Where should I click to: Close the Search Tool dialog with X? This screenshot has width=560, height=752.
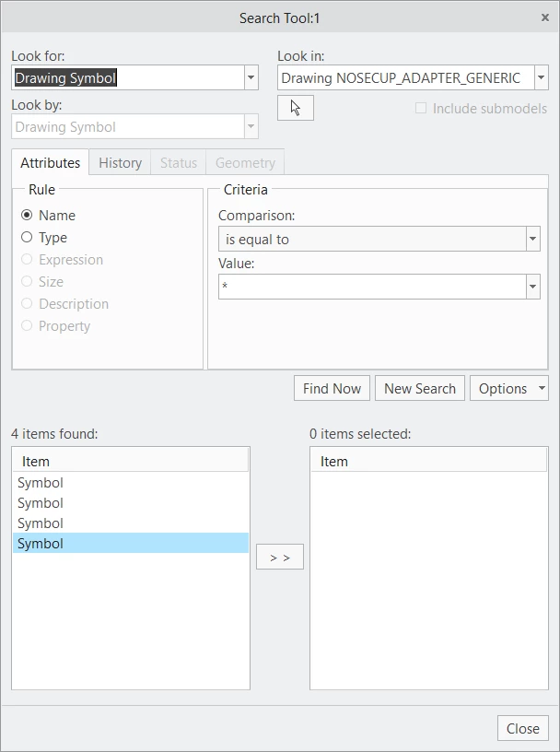pyautogui.click(x=545, y=18)
